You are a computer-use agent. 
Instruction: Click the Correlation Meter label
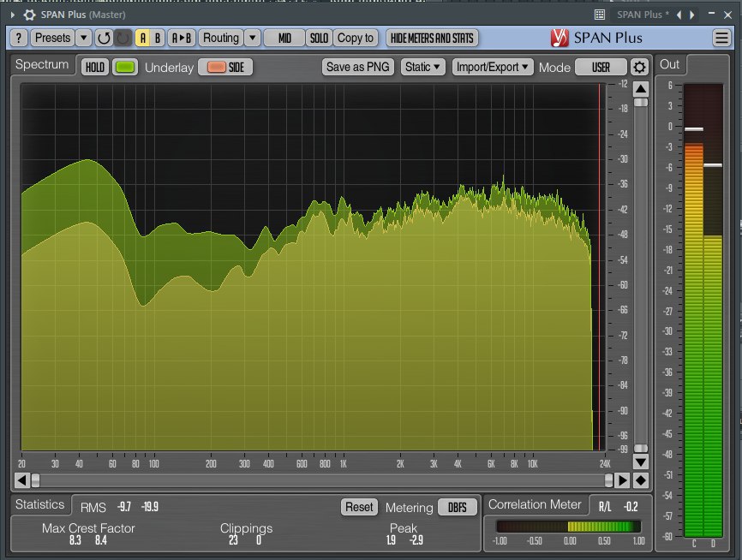click(x=535, y=504)
